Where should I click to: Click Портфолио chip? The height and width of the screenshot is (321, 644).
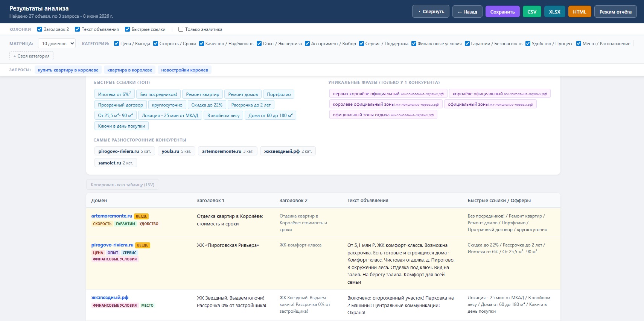click(279, 94)
